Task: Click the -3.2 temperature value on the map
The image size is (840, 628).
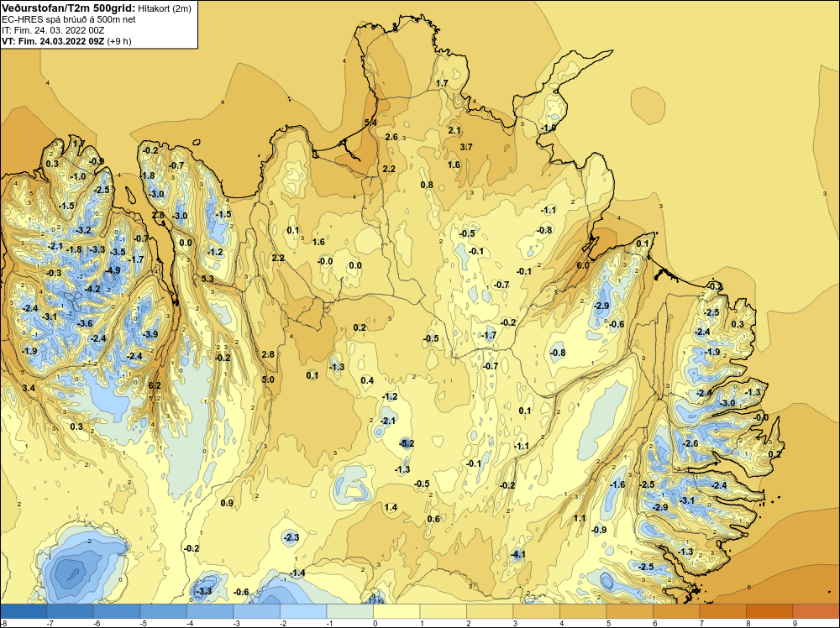Action: click(83, 231)
